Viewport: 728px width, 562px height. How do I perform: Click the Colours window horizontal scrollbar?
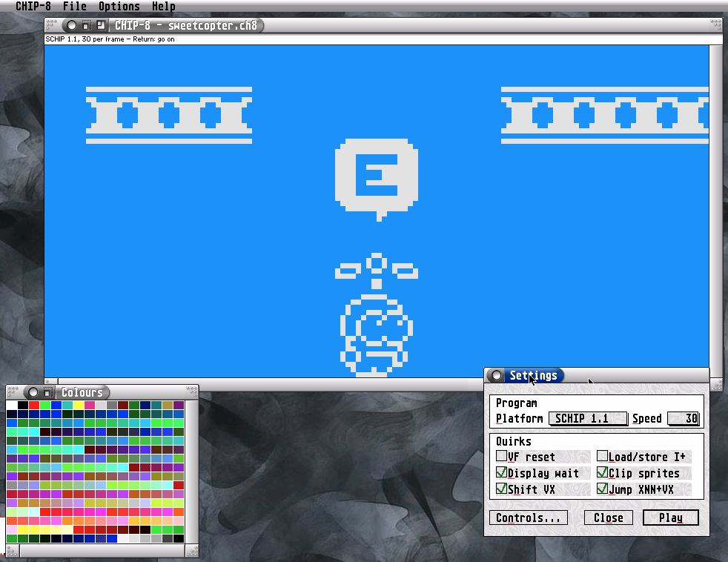pos(102,551)
